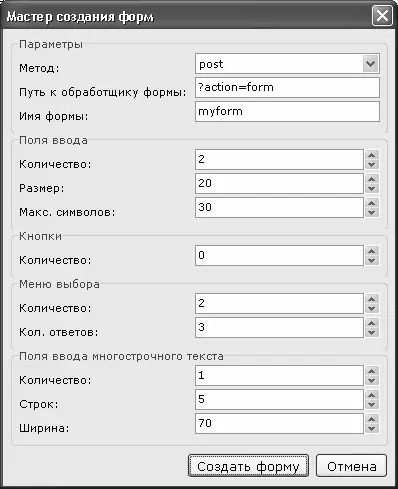Image resolution: width=398 pixels, height=489 pixels.
Task: Click the Кол. ответов field showing 3
Action: pyautogui.click(x=279, y=328)
